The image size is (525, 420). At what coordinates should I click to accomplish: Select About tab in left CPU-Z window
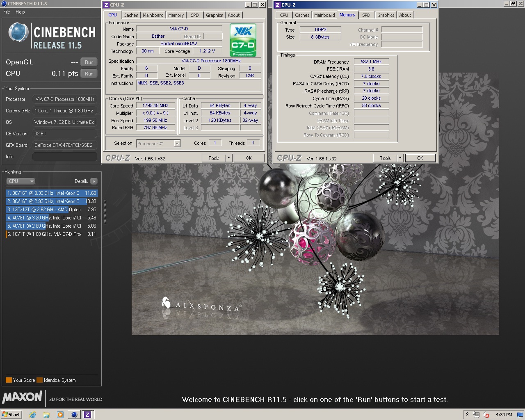tap(234, 15)
